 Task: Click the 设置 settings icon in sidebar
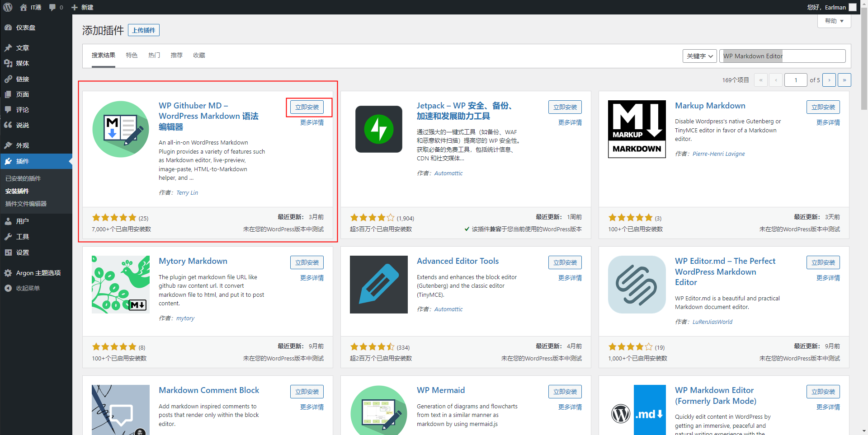click(x=8, y=253)
